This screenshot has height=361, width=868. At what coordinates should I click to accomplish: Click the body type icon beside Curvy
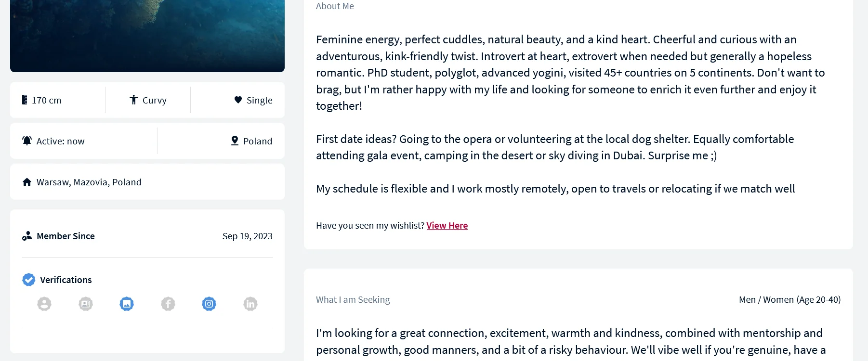coord(134,100)
